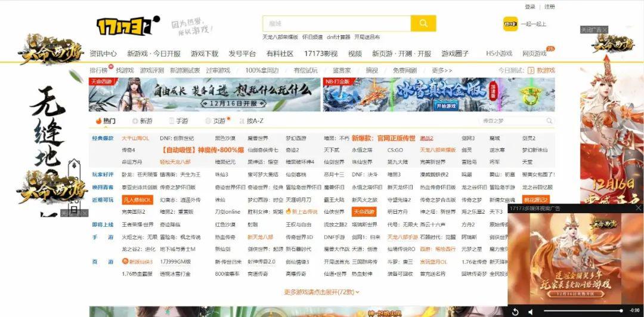
Task: Replay the video ad with the circular arrow
Action: tap(515, 311)
